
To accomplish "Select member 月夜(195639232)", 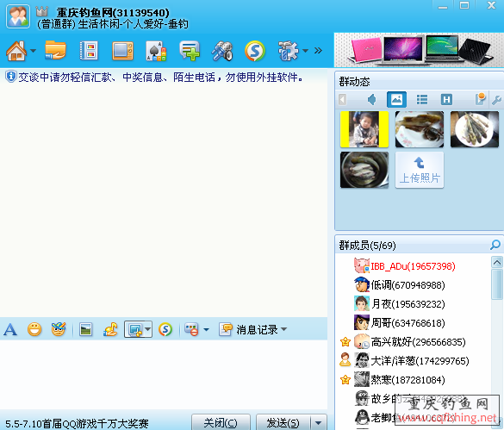I will [413, 304].
